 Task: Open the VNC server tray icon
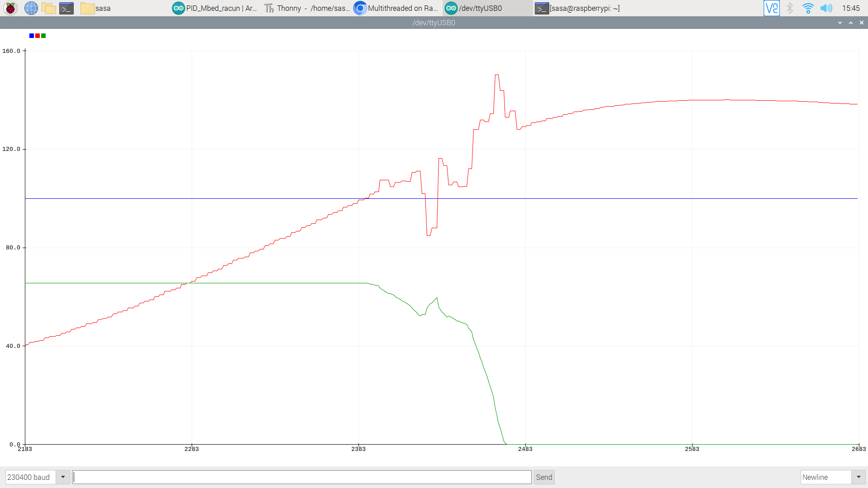pos(772,8)
